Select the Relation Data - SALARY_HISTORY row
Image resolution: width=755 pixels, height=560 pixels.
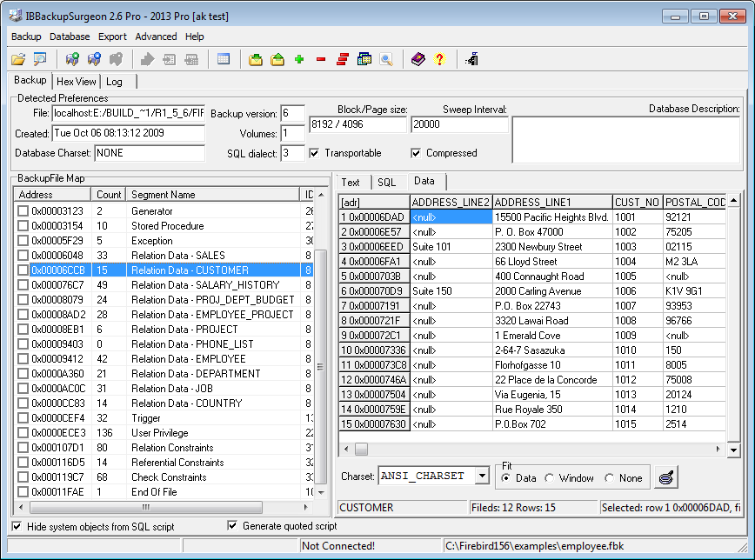tap(164, 285)
